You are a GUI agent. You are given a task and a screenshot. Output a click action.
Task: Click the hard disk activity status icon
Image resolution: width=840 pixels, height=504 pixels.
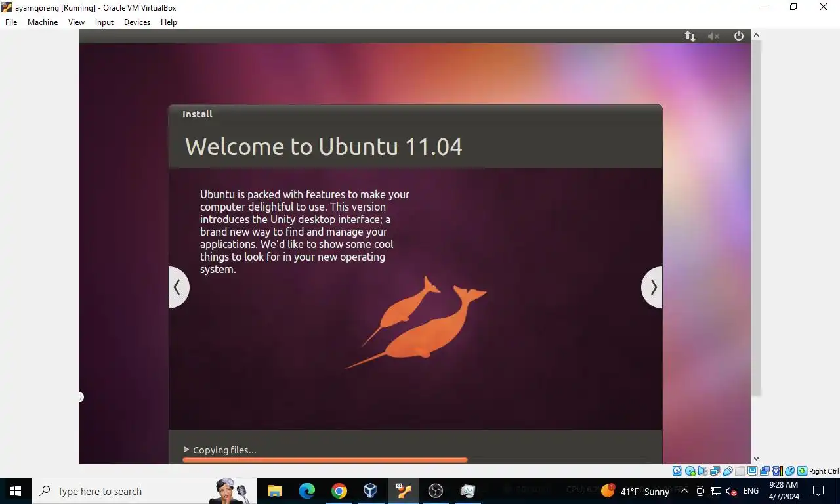[677, 471]
